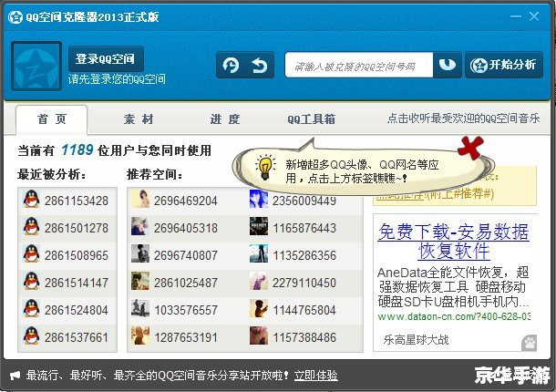This screenshot has width=556, height=392.
Task: Click the history clock arrow icon
Action: [x=231, y=65]
